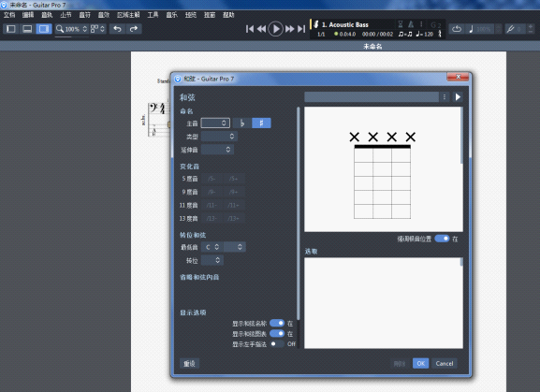
Task: Cancel the chord dialog
Action: tap(445, 363)
